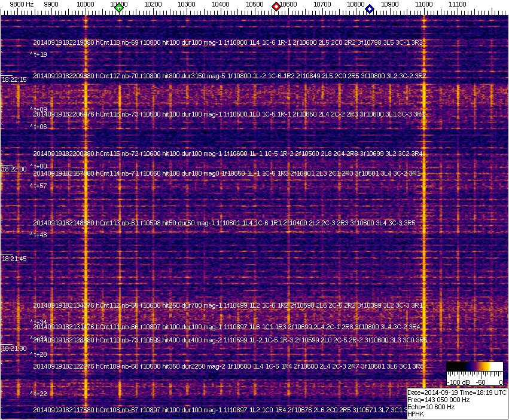Click the hCnt113 detection annotation line
509x420 pixels.
(228, 223)
